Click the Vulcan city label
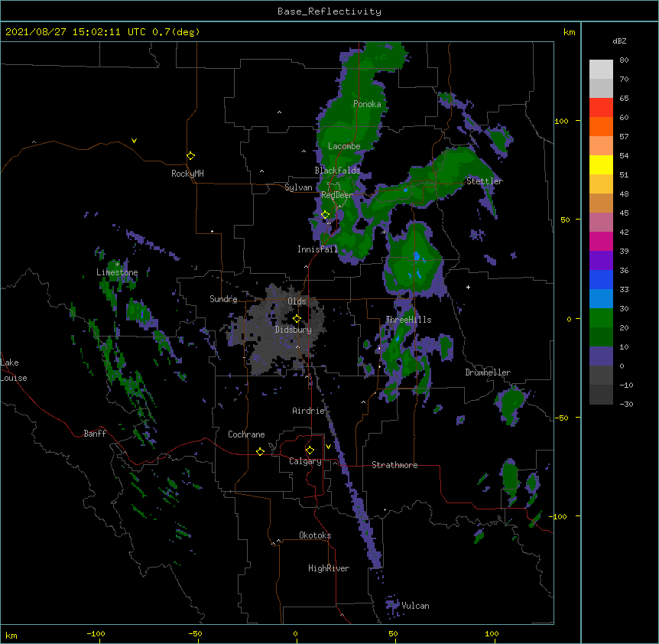Image resolution: width=659 pixels, height=644 pixels. 415,606
